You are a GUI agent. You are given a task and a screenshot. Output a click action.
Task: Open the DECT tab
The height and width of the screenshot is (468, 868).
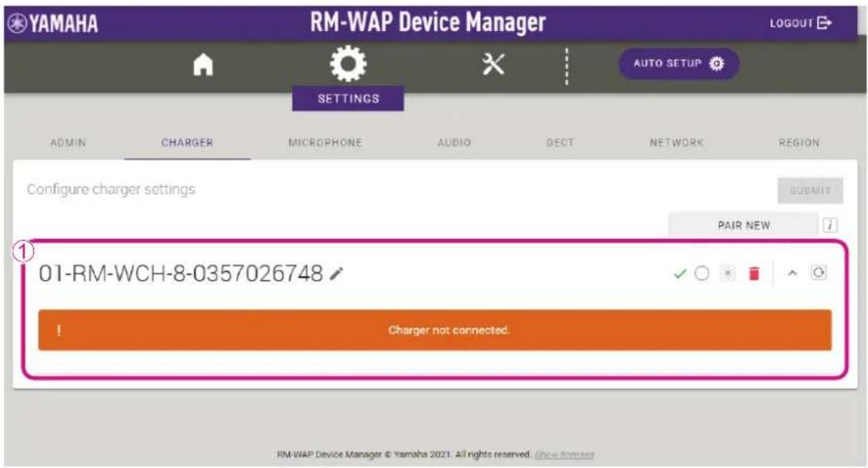[x=560, y=143]
